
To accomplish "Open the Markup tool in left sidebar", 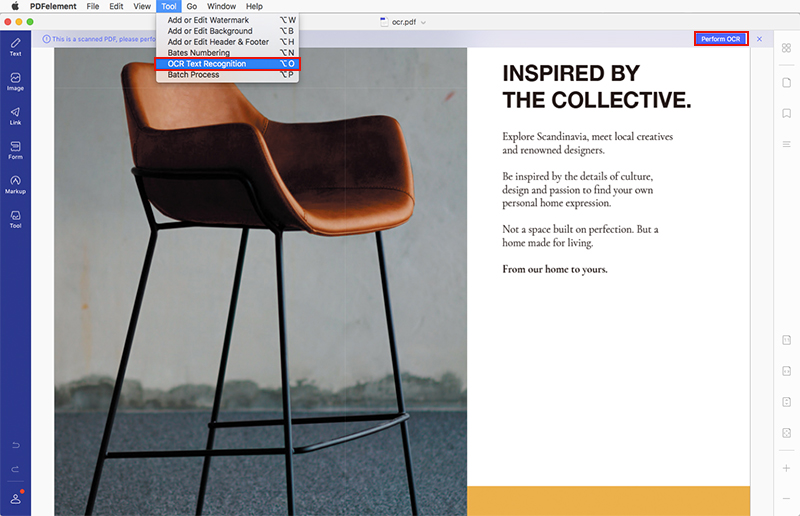I will 15,184.
